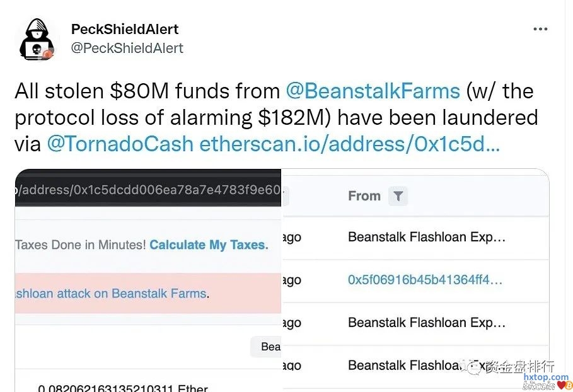The width and height of the screenshot is (573, 392).
Task: Click the filter icon beside From
Action: coord(398,197)
